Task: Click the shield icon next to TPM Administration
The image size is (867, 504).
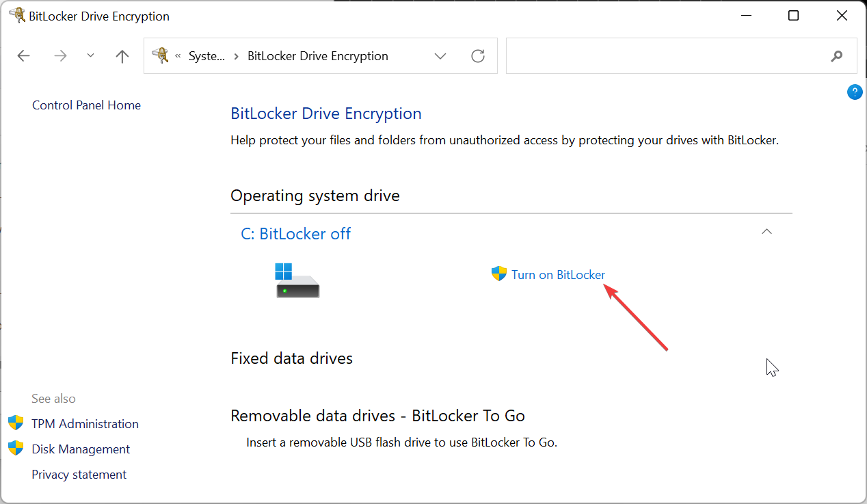Action: [15, 423]
